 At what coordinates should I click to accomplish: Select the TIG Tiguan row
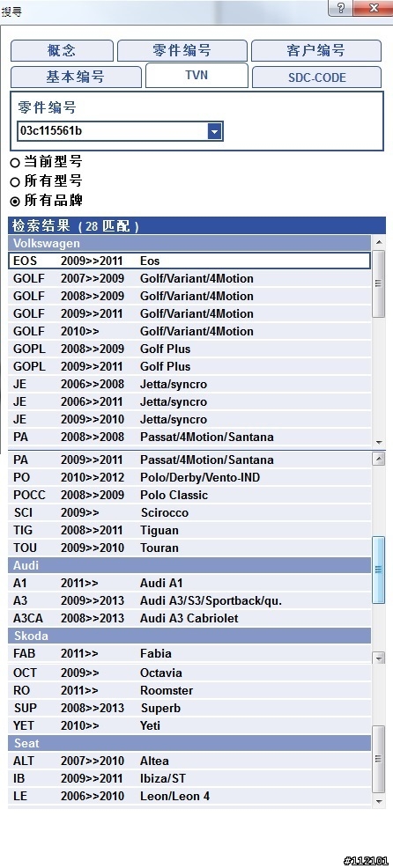click(x=189, y=530)
